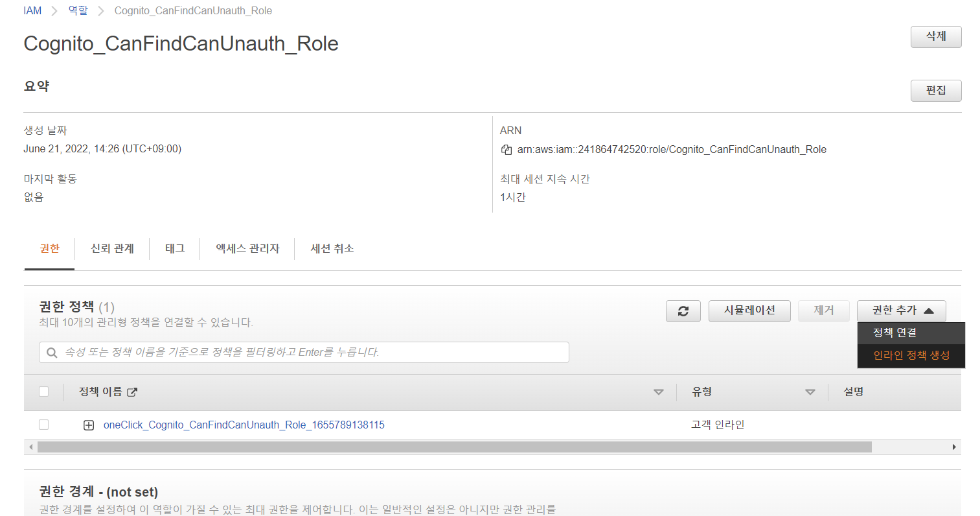This screenshot has width=980, height=516.
Task: Select 인라인 정책 생성 menu option
Action: pyautogui.click(x=911, y=355)
